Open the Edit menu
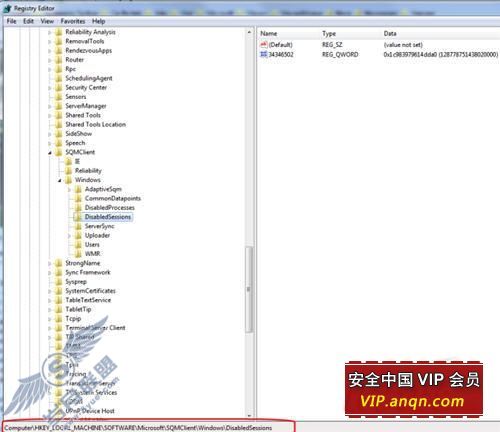 pos(28,21)
